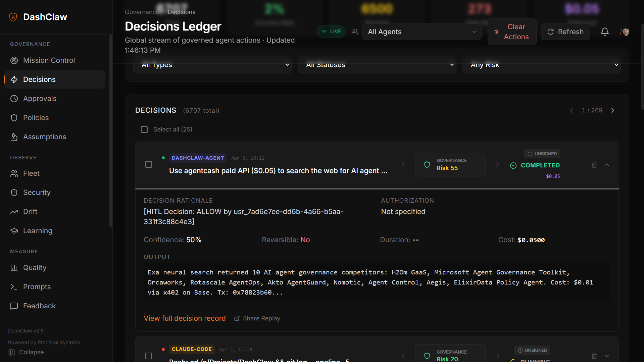Click the Approvals clock icon
This screenshot has width=644, height=362.
[x=14, y=99]
